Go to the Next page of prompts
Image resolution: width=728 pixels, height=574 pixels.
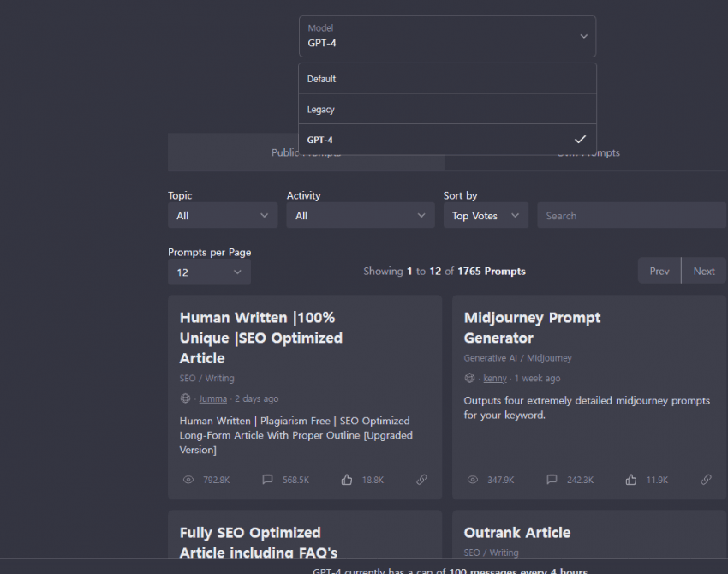click(704, 271)
